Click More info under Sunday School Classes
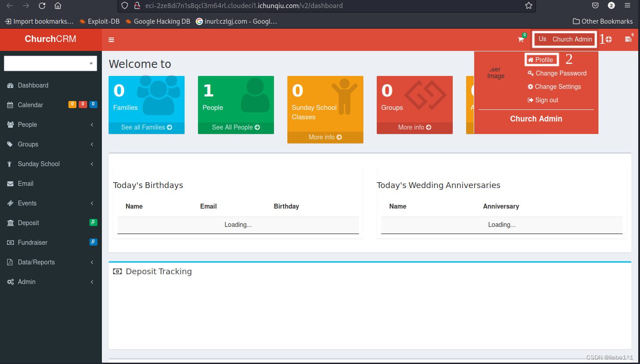640x364 pixels. coord(325,137)
